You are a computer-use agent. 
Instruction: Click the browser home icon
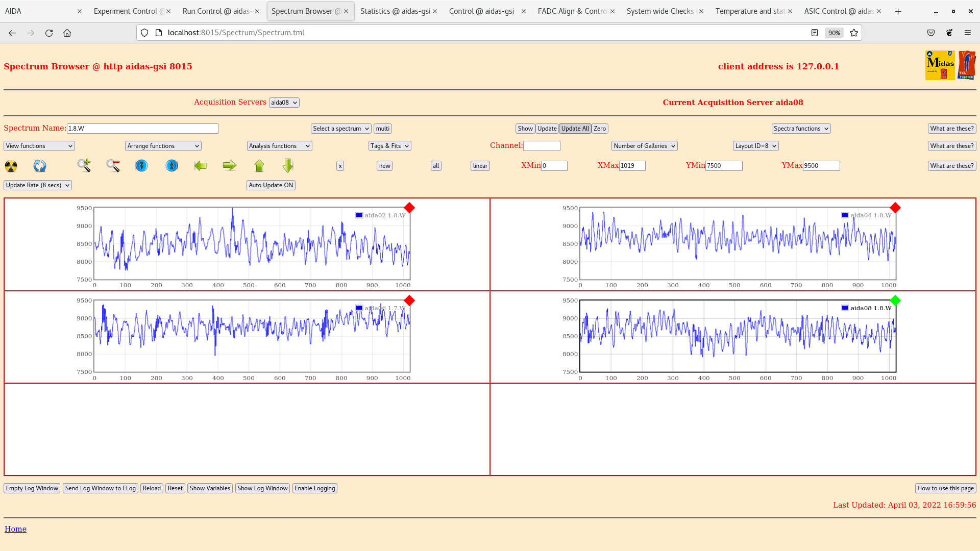click(67, 33)
